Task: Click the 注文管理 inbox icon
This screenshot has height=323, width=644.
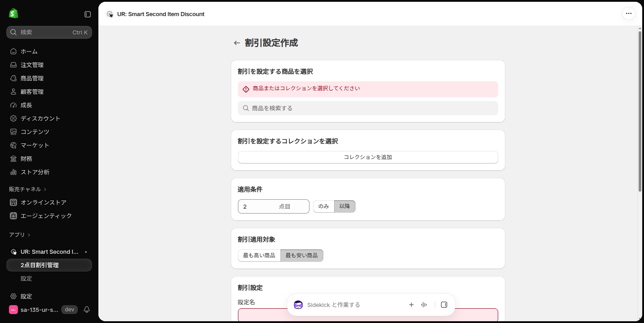Action: (x=13, y=65)
